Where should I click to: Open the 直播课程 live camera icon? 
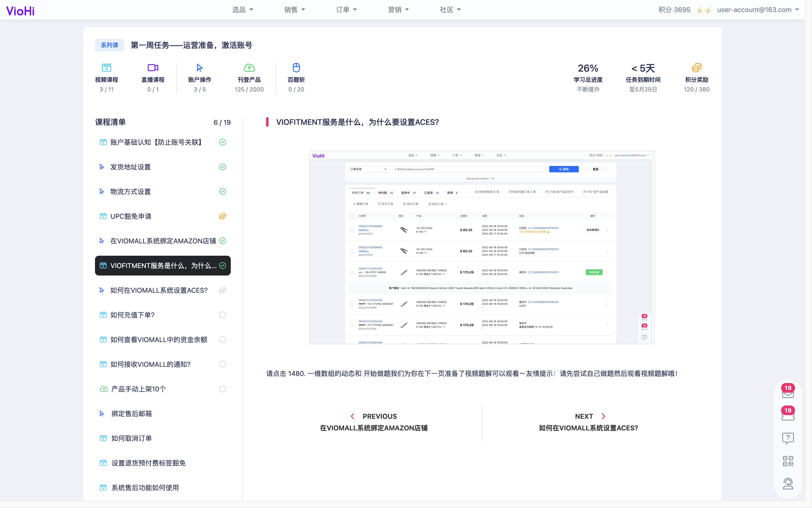coord(153,67)
